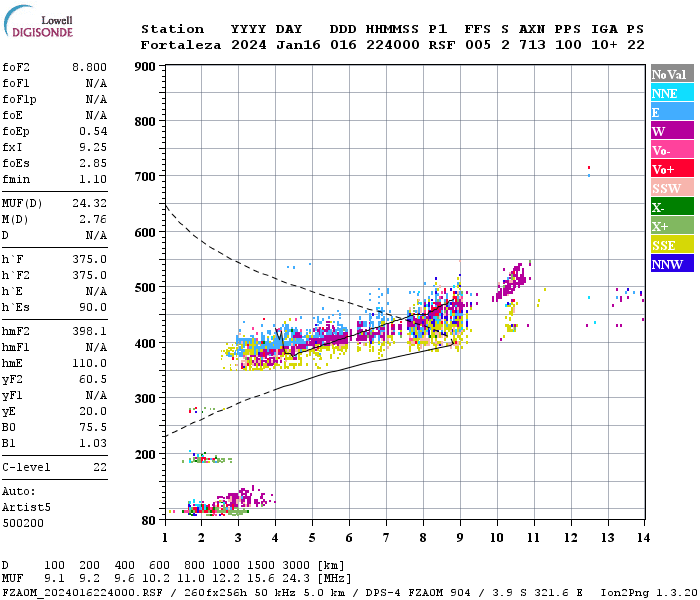Select the Vo- pink legend swatch
Viewport: 700px width, 600px height.
click(x=672, y=149)
